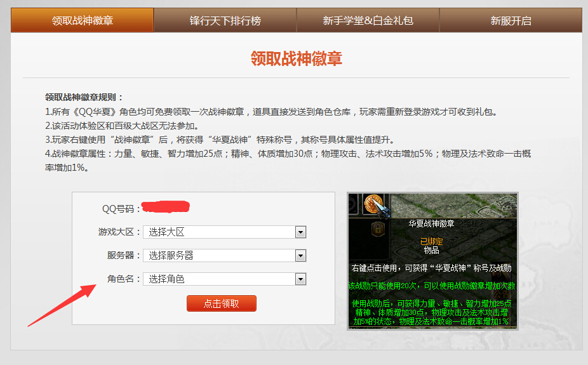Select the 新服开启 tab
Image resolution: width=588 pixels, height=365 pixels.
(x=511, y=20)
